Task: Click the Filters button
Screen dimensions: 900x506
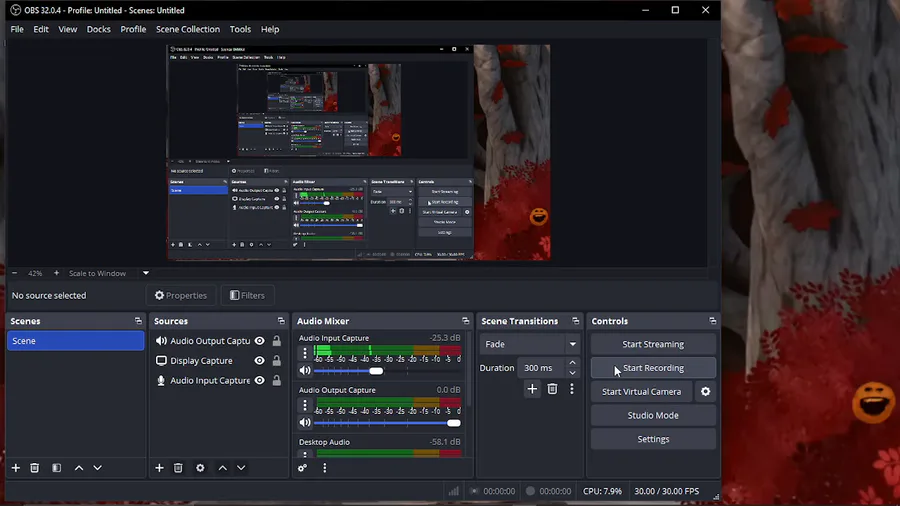Action: 247,295
